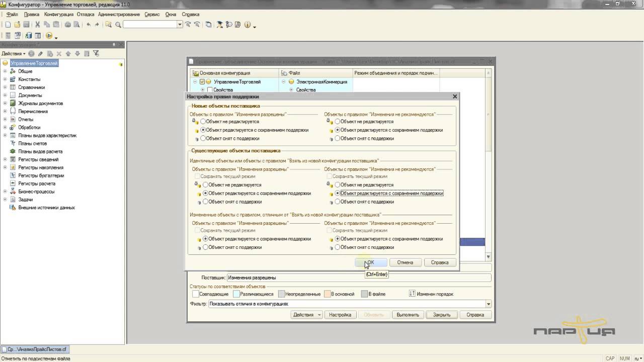Image resolution: width=644 pixels, height=362 pixels.
Task: Click the Закрыть button in comparison window
Action: point(442,315)
